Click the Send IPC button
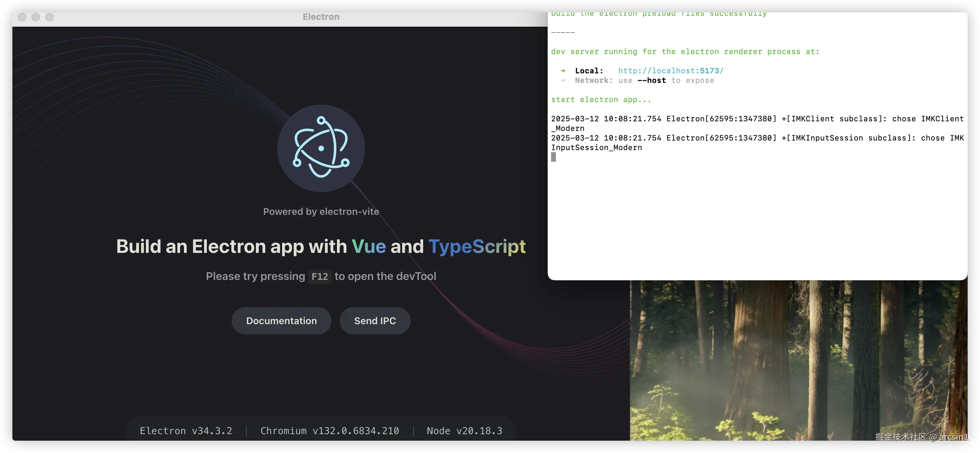The height and width of the screenshot is (453, 980). pyautogui.click(x=375, y=321)
